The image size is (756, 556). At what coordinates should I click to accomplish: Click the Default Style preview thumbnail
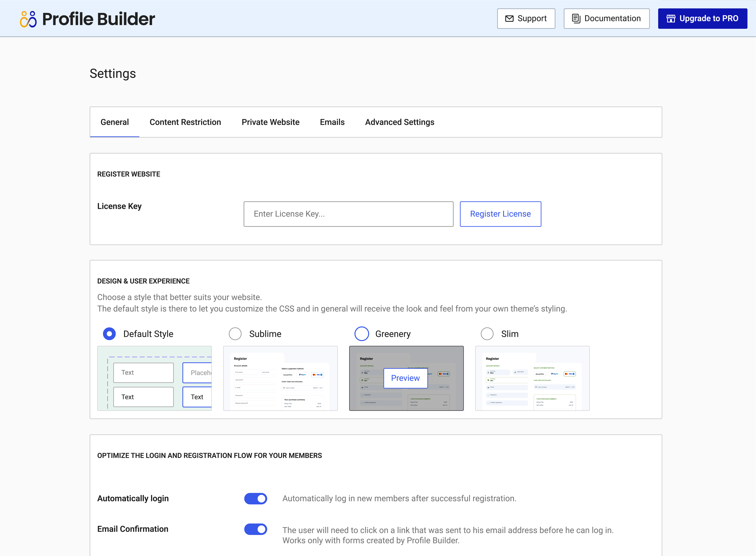154,378
